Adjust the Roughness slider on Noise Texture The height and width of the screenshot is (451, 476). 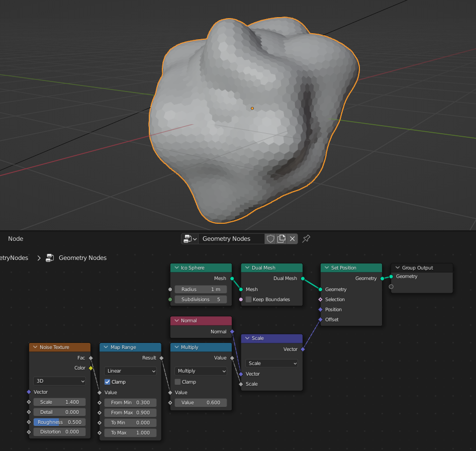tap(59, 422)
